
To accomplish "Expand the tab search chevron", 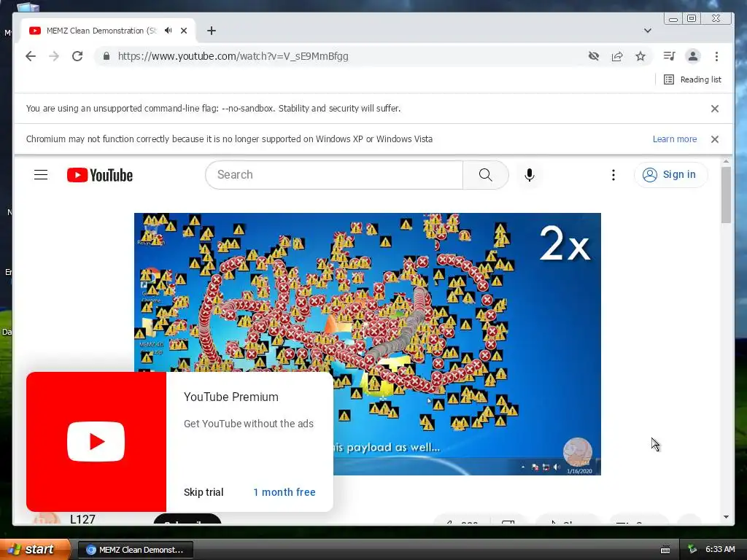I will click(x=648, y=31).
